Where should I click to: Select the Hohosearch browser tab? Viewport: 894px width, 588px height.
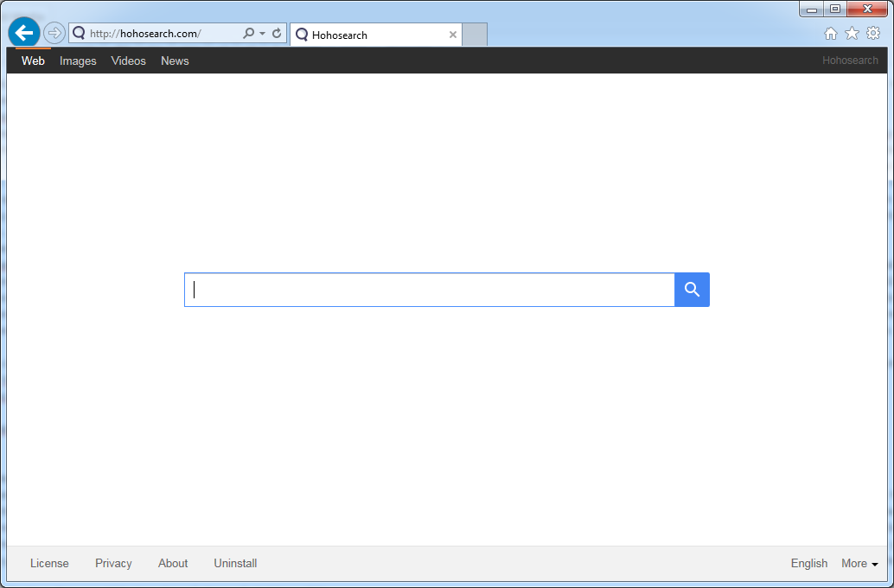tap(375, 35)
